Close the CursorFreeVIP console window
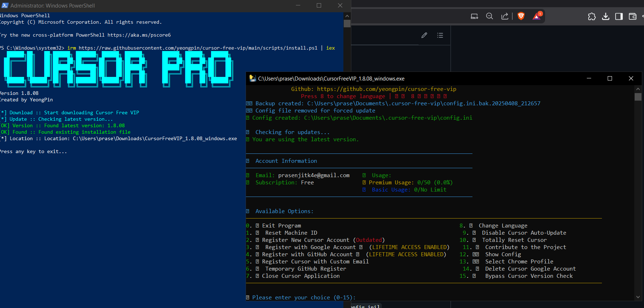The height and width of the screenshot is (308, 644). (x=631, y=78)
